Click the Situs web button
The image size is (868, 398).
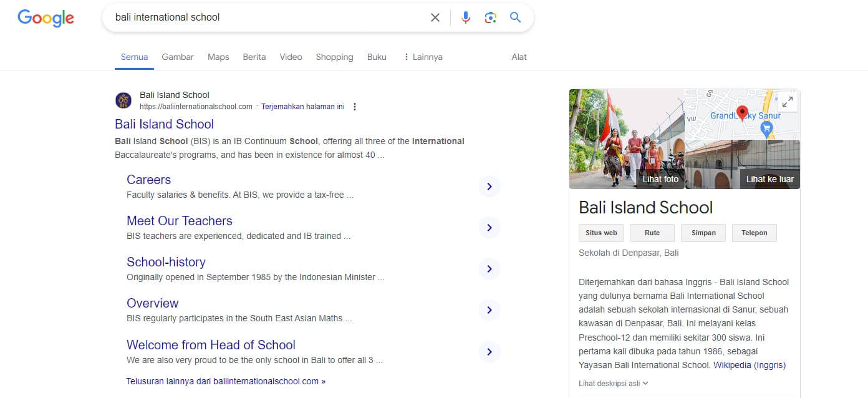(x=601, y=233)
